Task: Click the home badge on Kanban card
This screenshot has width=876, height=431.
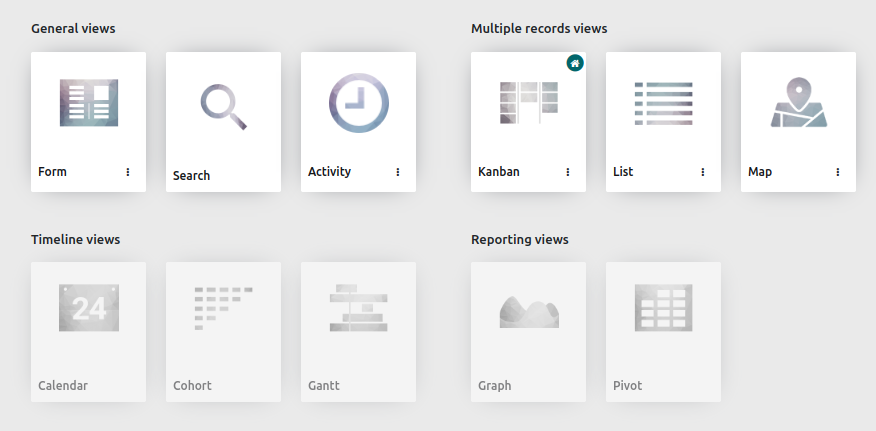Action: pos(575,63)
